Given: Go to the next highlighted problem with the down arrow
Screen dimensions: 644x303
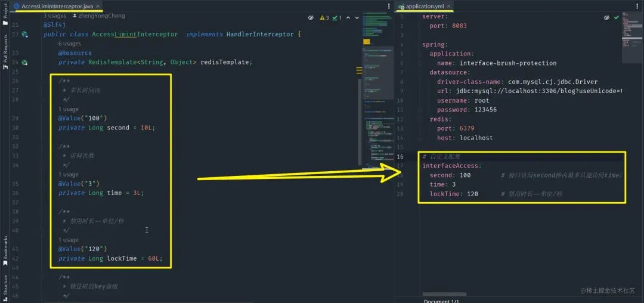Looking at the screenshot, I should point(357,18).
